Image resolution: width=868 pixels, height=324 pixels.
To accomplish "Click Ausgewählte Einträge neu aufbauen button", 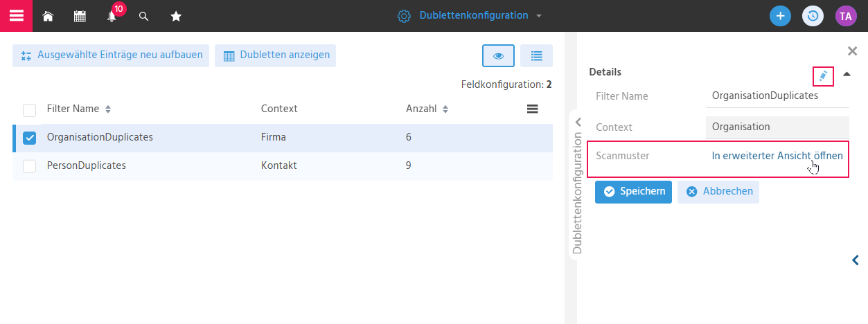I will click(111, 55).
